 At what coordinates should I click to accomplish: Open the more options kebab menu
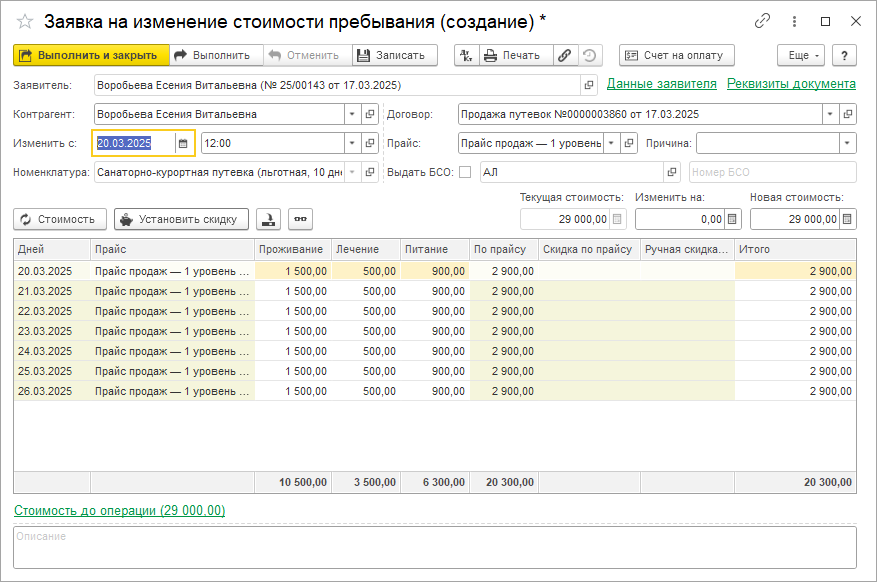tap(795, 21)
